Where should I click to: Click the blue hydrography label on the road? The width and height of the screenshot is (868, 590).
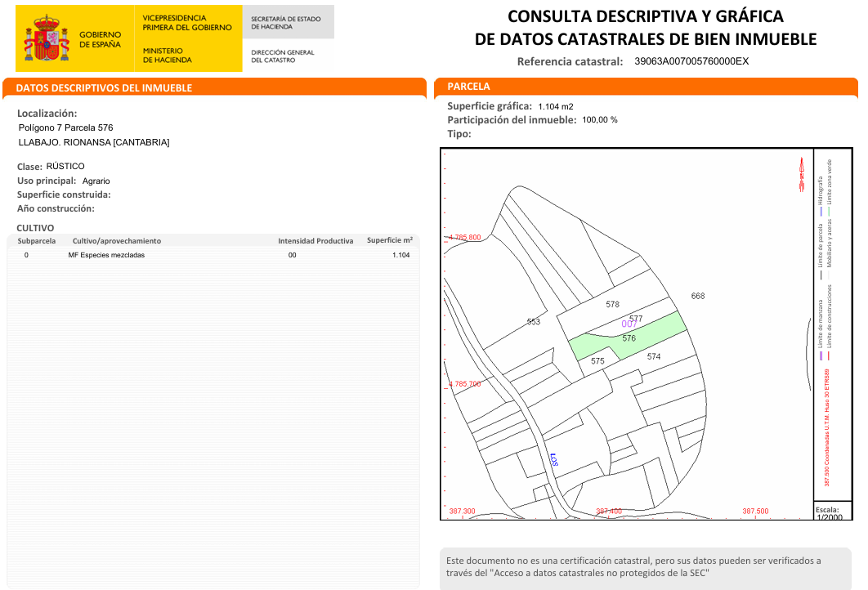click(x=553, y=459)
